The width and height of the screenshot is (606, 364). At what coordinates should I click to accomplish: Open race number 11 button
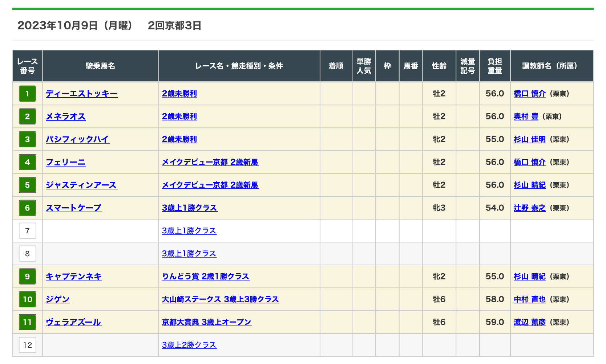click(x=27, y=322)
